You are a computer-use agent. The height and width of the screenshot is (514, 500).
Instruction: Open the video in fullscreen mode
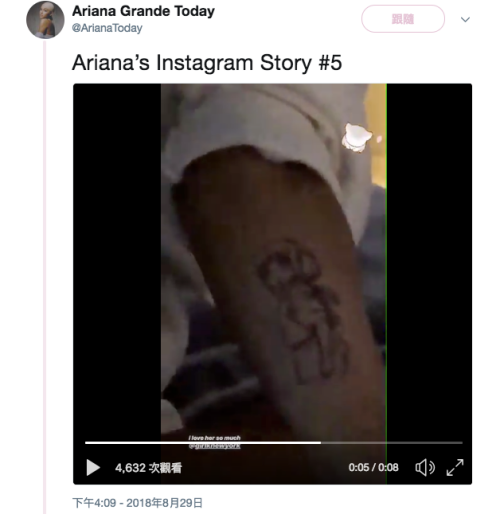[455, 467]
